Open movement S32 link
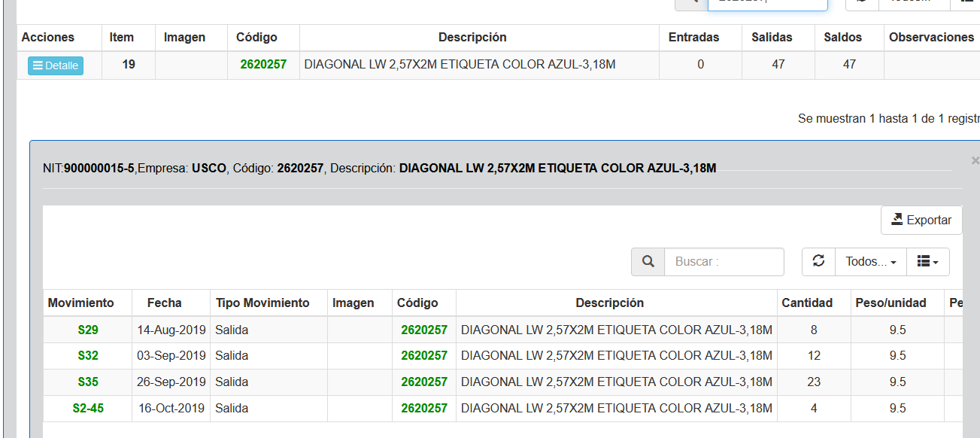980x438 pixels. 88,355
